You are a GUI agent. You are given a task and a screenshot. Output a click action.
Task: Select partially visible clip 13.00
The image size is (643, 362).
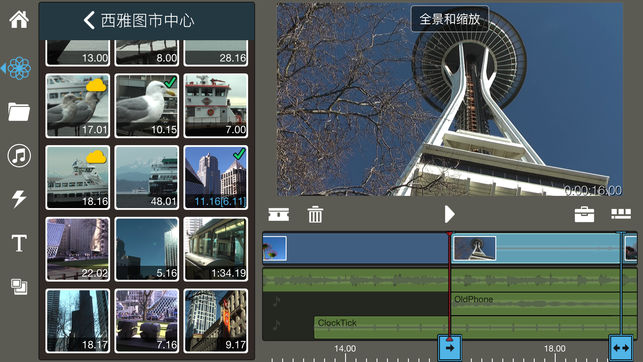pos(78,53)
